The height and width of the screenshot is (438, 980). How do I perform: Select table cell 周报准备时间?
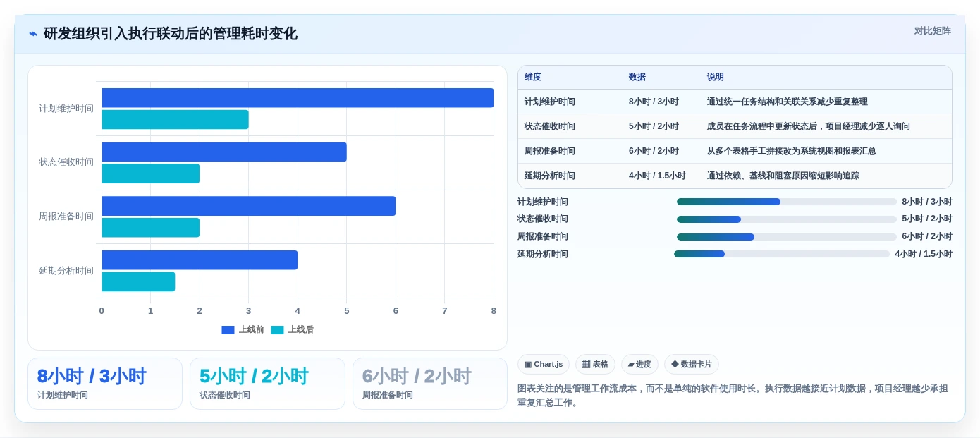pos(550,151)
